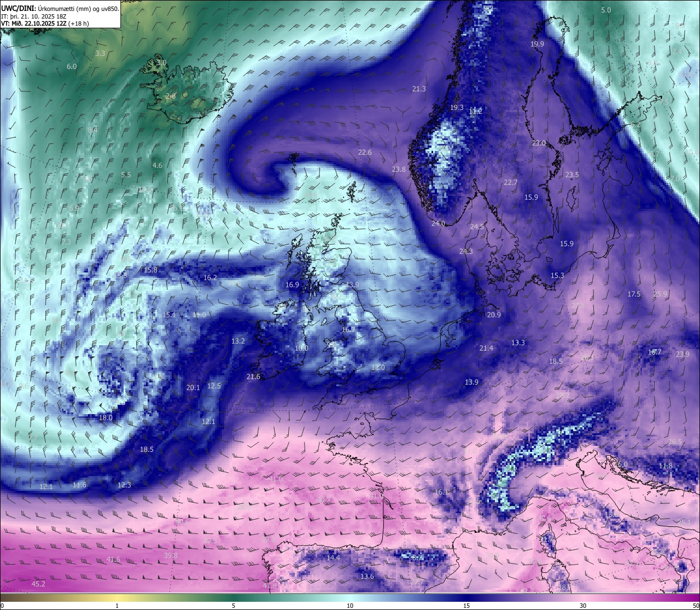
Task: Click the map value '17.5'
Action: click(x=634, y=294)
